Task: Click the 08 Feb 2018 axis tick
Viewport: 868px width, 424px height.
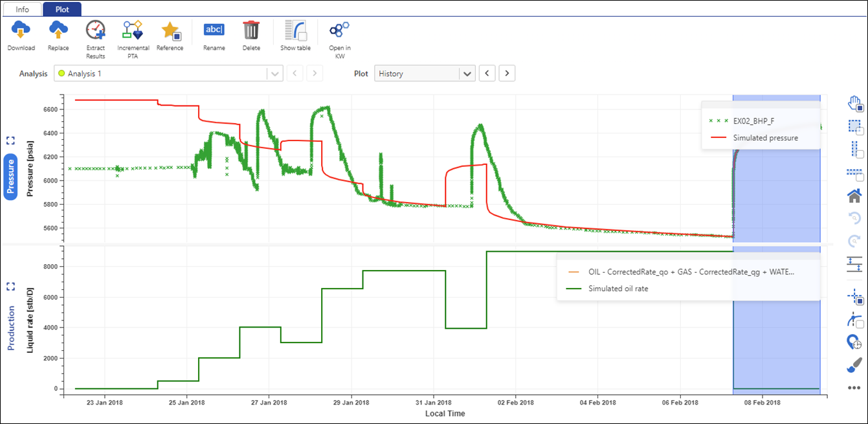Action: coord(762,402)
